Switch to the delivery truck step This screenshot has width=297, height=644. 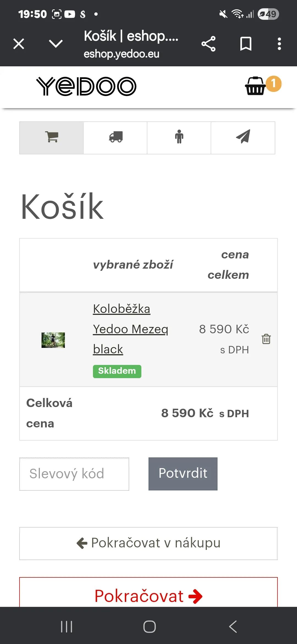[116, 138]
